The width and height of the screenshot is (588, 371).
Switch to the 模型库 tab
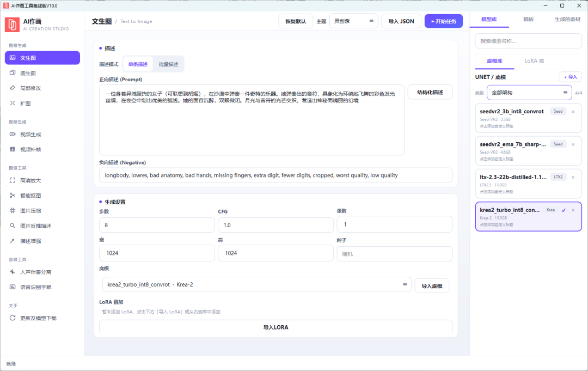489,19
